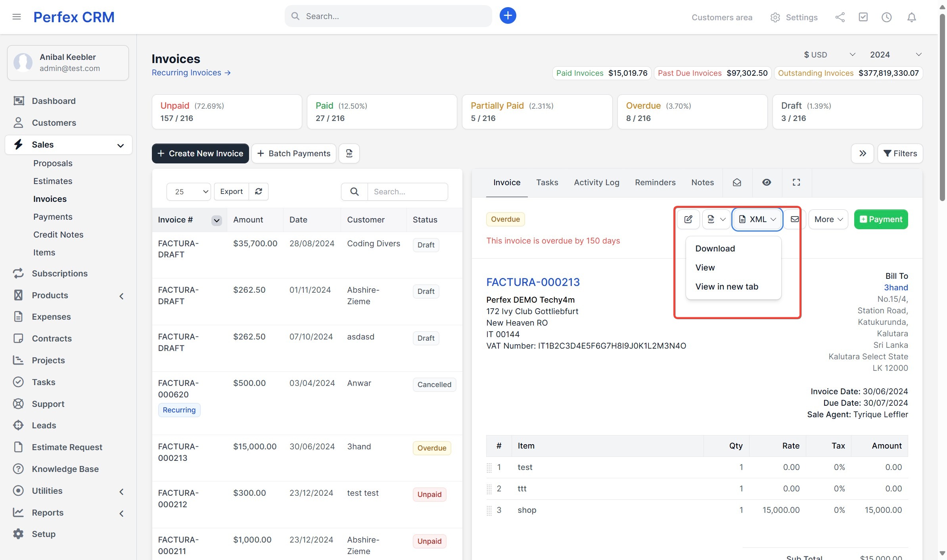Open the fullscreen invoice view icon
947x560 pixels.
796,182
